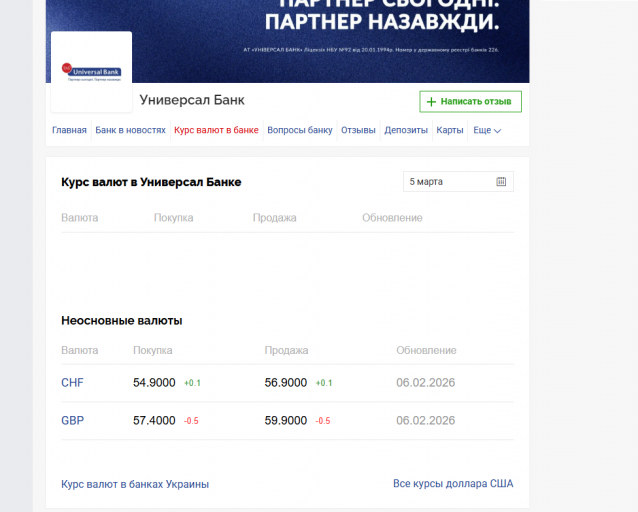
Task: Click the -0.5 change next to 59.9000
Action: click(323, 421)
